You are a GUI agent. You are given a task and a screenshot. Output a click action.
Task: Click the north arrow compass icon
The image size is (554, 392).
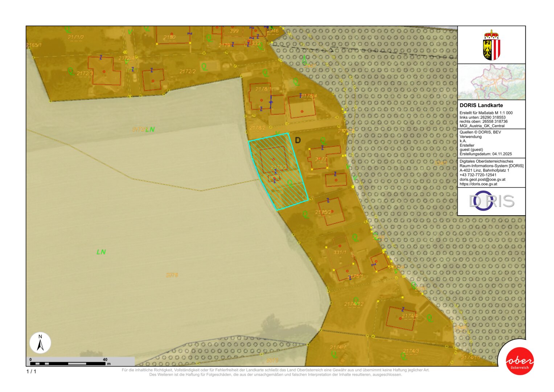click(x=40, y=343)
